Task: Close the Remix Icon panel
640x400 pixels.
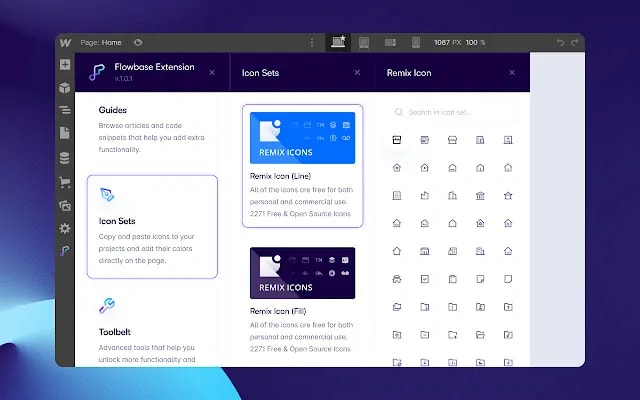Action: [x=512, y=73]
